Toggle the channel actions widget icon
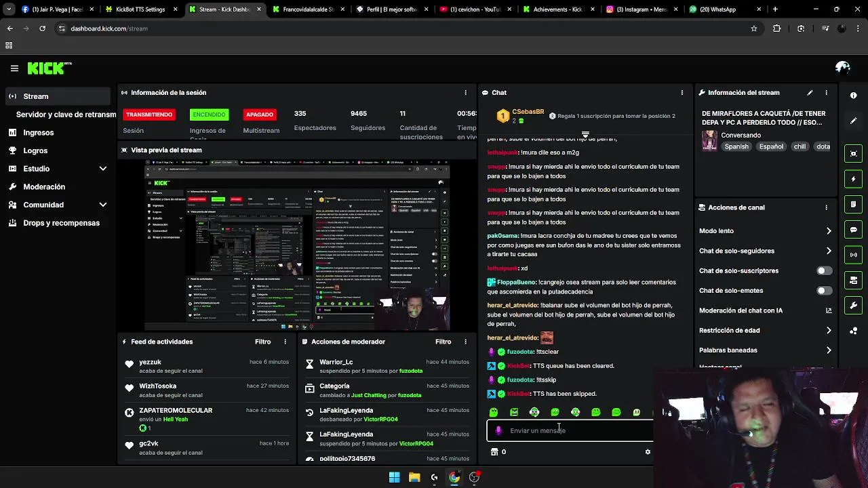The height and width of the screenshot is (488, 868). pos(854,280)
